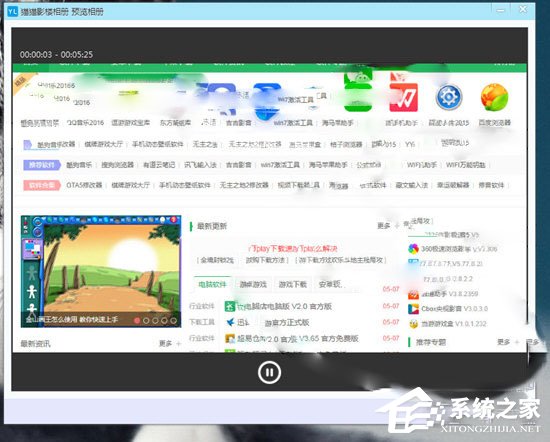Open 藏文输入法 in 软件合集 row
This screenshot has height=442, width=550.
pyautogui.click(x=412, y=185)
